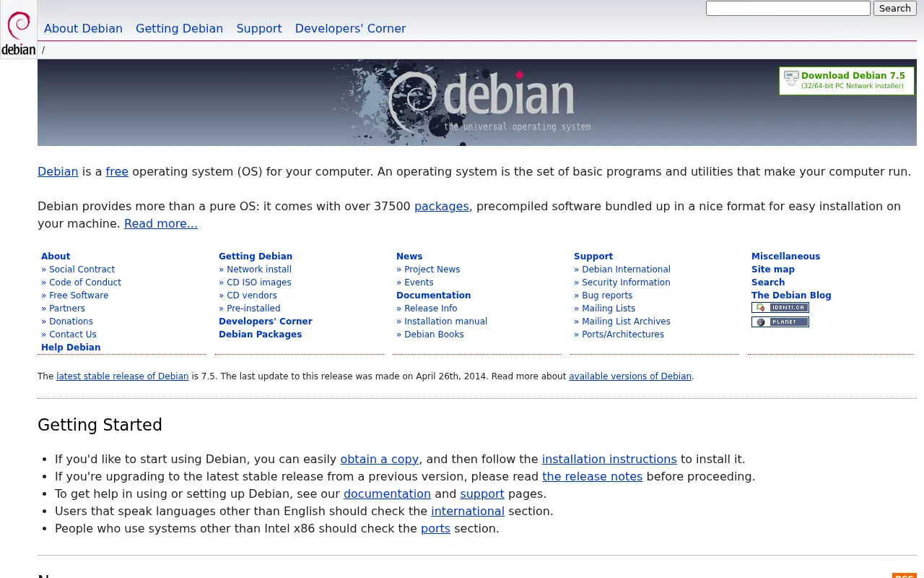
Task: Open the CD vendors link
Action: tap(252, 296)
